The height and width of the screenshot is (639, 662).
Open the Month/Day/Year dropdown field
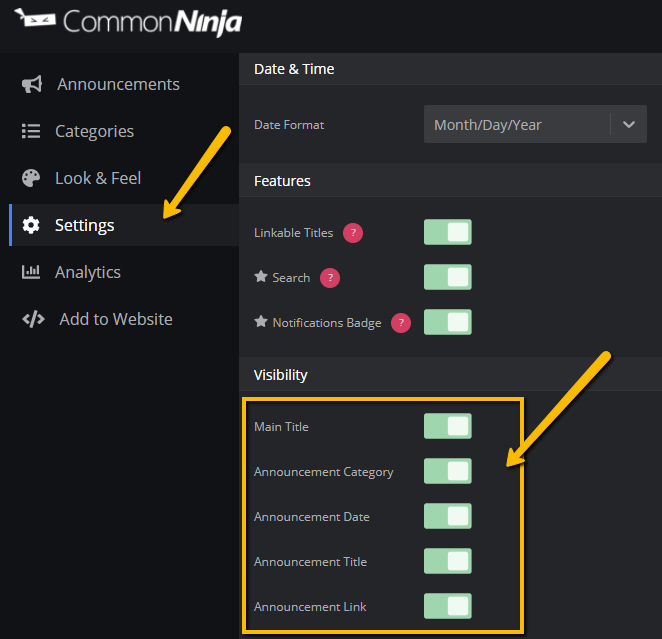535,124
